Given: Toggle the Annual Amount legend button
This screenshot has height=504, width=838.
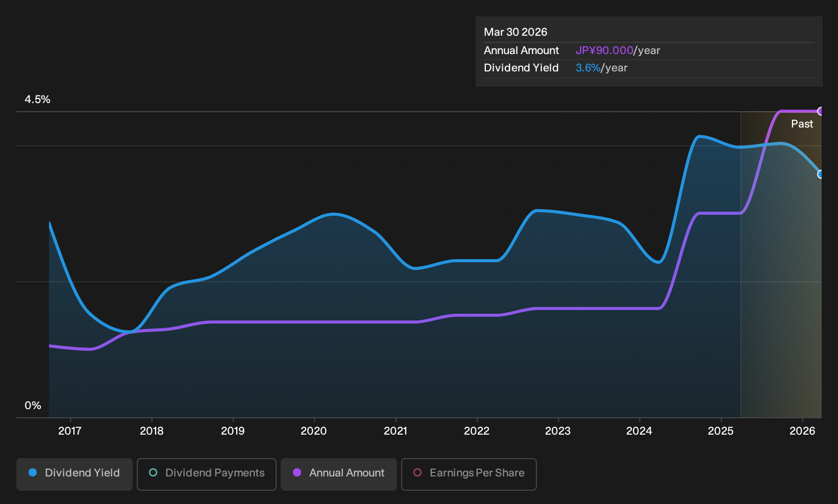Looking at the screenshot, I should 339,474.
